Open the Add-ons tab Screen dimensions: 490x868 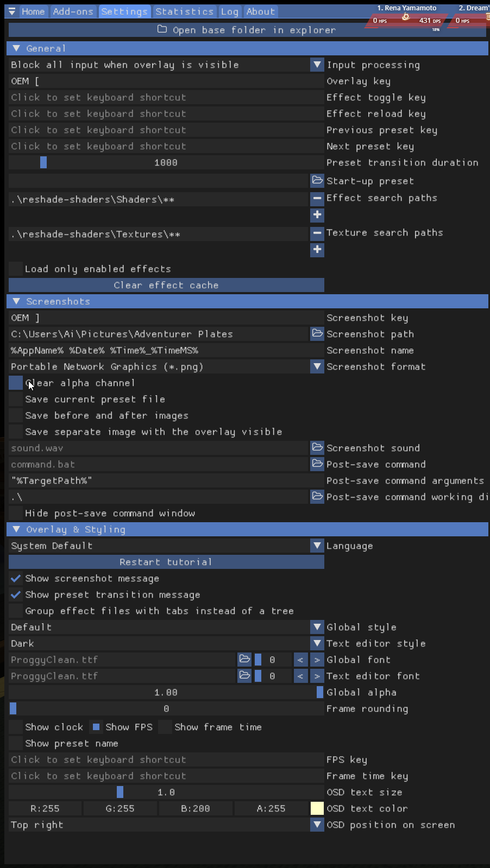73,11
